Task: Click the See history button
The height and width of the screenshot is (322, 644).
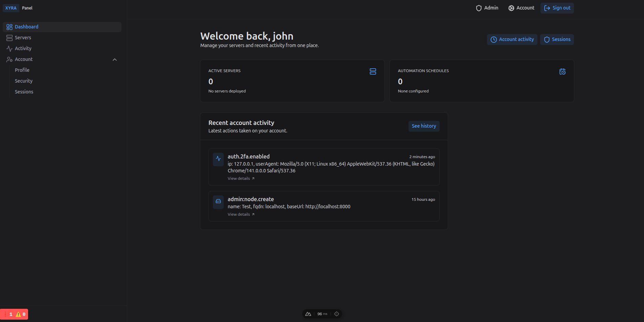Action: click(x=424, y=126)
